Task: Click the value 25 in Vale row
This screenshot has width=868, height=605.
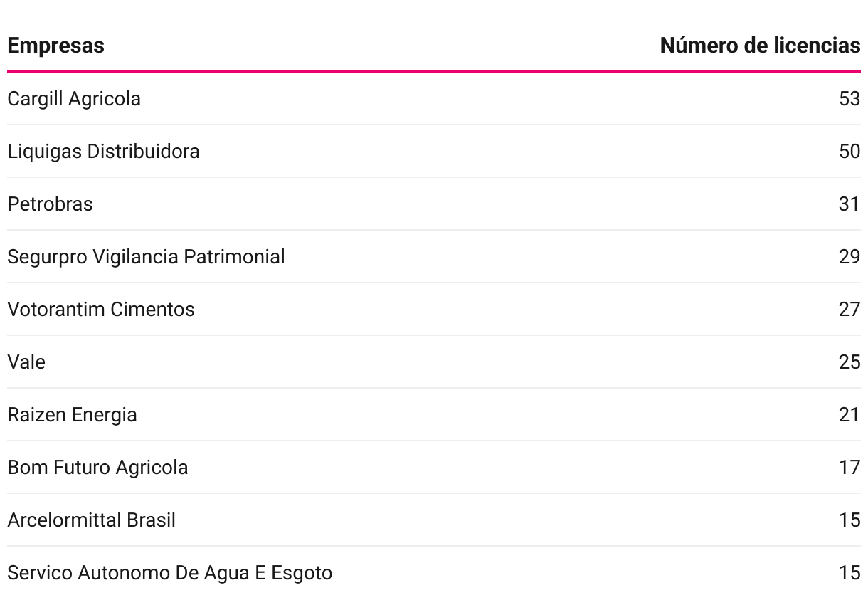Action: click(850, 362)
